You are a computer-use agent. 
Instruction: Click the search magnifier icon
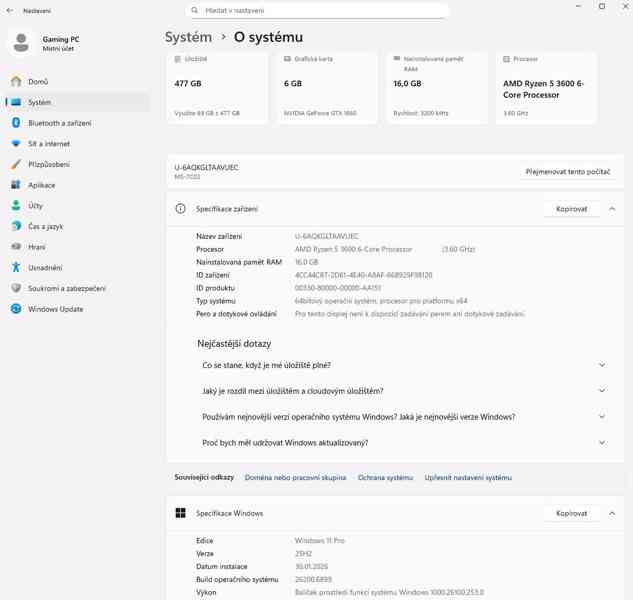pos(195,10)
